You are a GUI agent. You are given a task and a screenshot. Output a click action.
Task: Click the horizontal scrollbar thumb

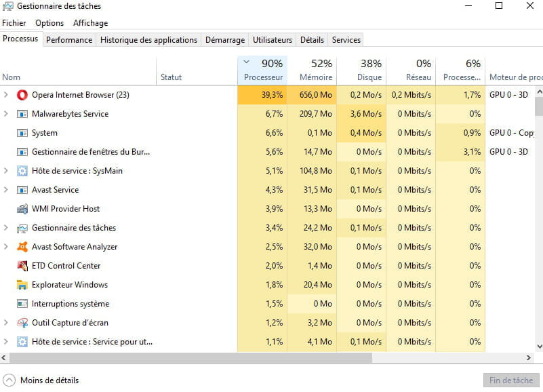pos(190,357)
